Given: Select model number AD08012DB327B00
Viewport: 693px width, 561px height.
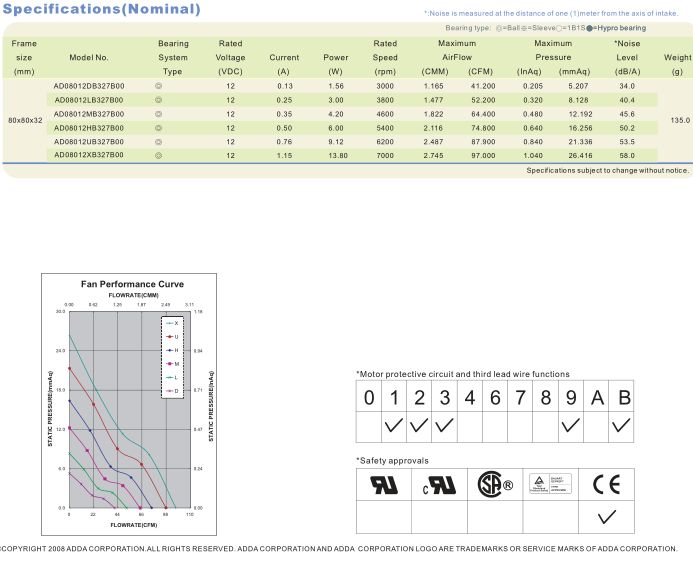Looking at the screenshot, I should 89,86.
